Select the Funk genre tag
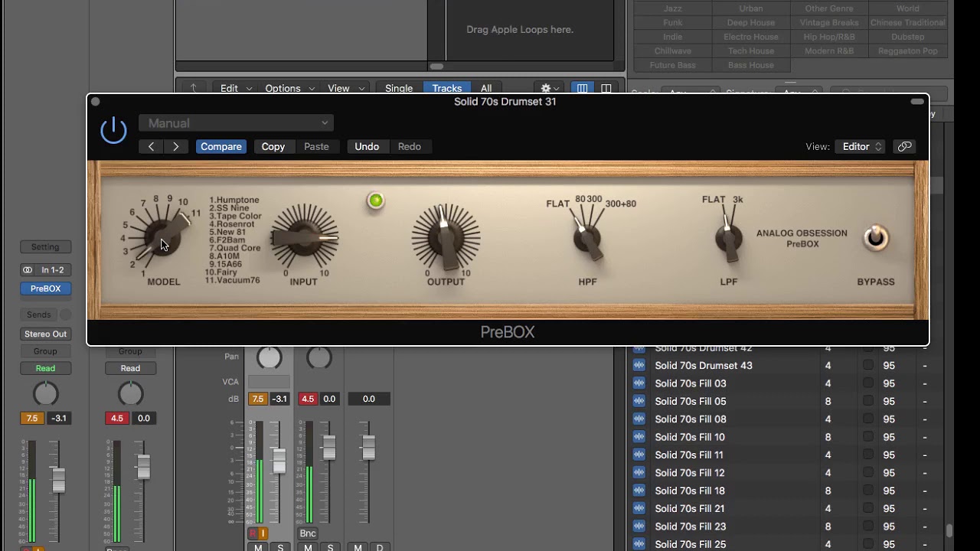The image size is (980, 551). click(673, 23)
